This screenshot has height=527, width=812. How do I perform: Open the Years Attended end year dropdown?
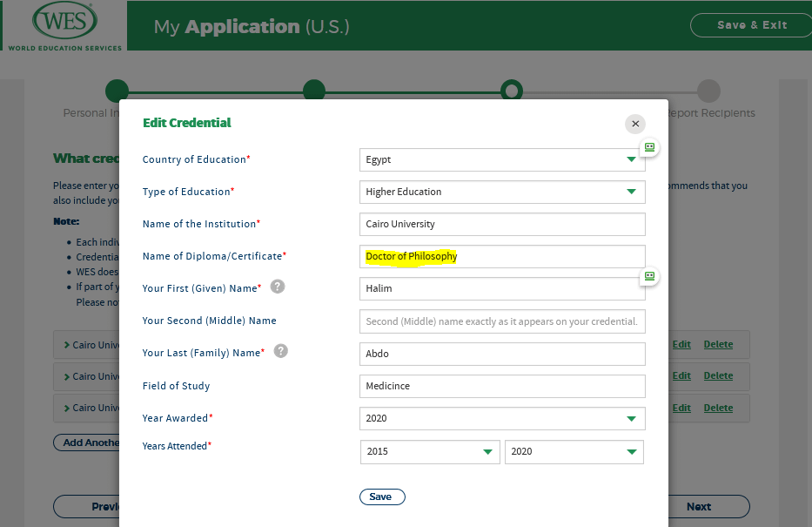(574, 451)
